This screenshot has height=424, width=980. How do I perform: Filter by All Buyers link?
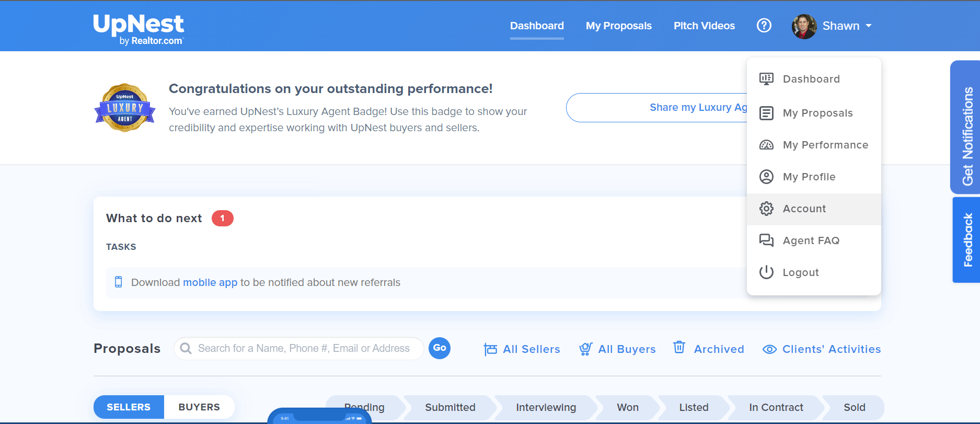pos(627,349)
